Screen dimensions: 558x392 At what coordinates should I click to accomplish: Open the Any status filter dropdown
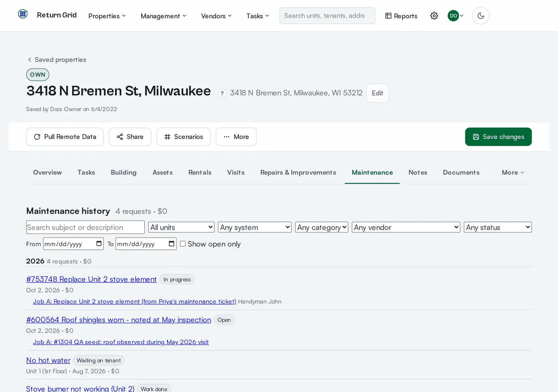click(498, 227)
